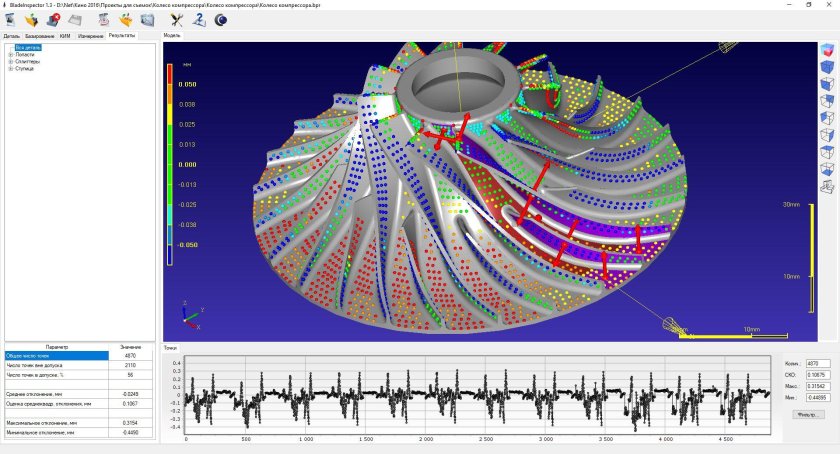840x454 pixels.
Task: Switch to the КИМ tab
Action: (x=65, y=35)
